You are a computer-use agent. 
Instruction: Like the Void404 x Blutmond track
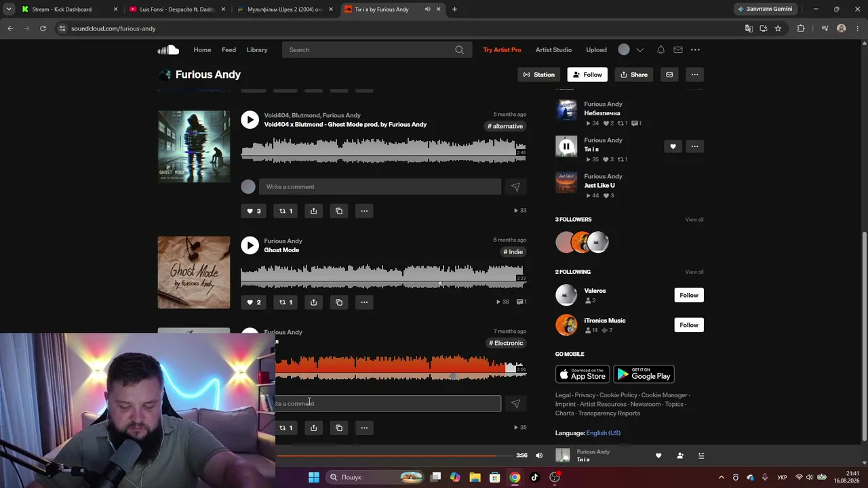click(x=253, y=211)
